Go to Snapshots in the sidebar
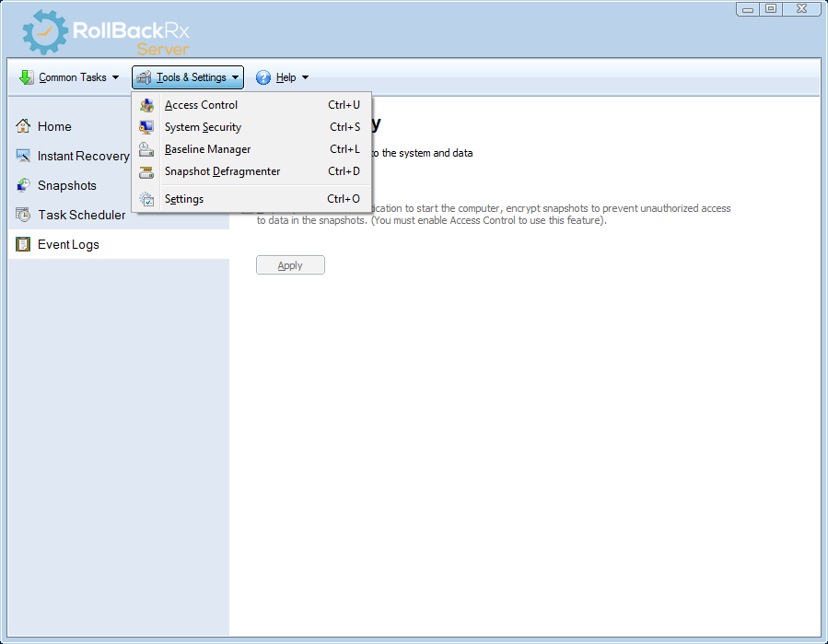The image size is (828, 644). click(66, 185)
